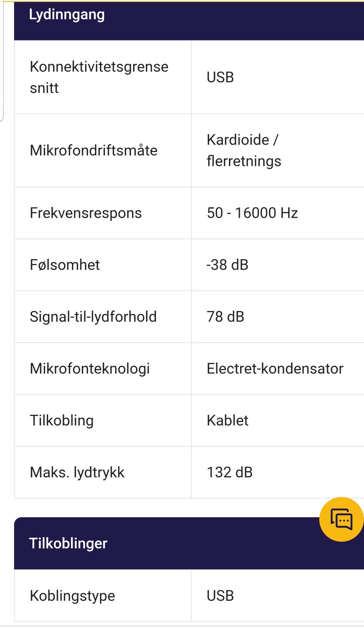This screenshot has height=629, width=364.
Task: Click the USB value beside Koblingstype
Action: click(x=220, y=596)
